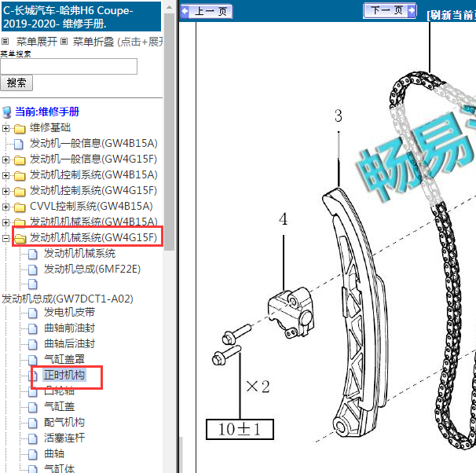This screenshot has height=473, width=476.
Task: Click page icon of 曲轴前油封
Action: click(33, 328)
